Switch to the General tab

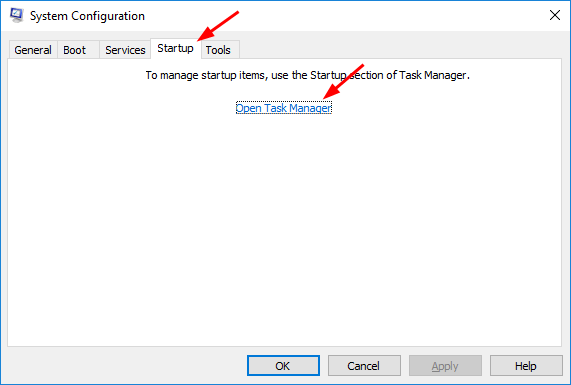(x=33, y=50)
